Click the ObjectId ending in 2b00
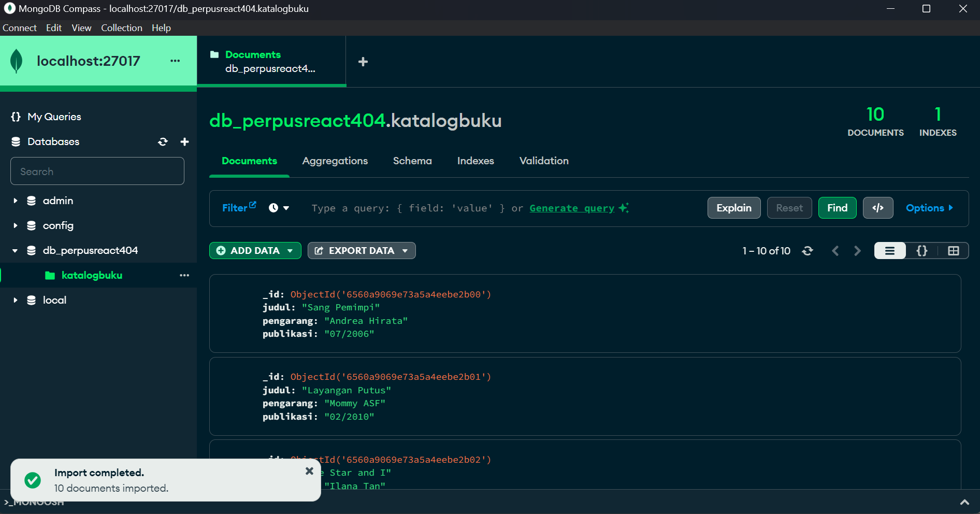This screenshot has width=980, height=514. pyautogui.click(x=391, y=294)
